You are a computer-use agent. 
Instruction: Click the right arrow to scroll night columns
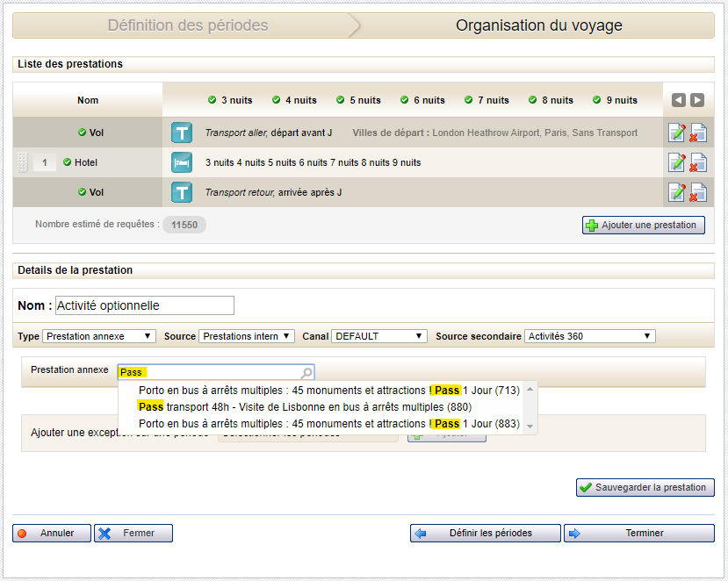[x=696, y=100]
